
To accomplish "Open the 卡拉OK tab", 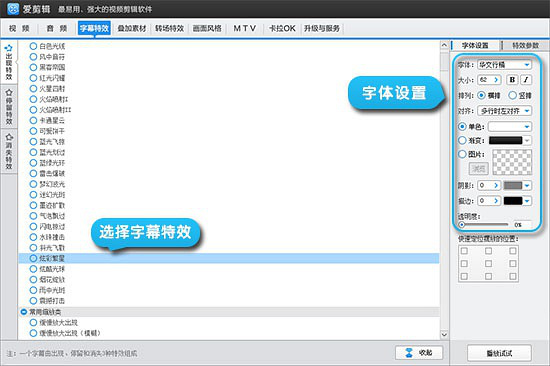I will tap(282, 28).
